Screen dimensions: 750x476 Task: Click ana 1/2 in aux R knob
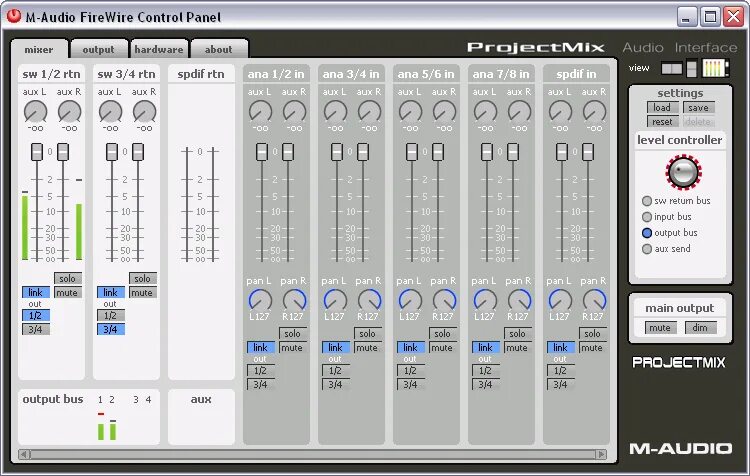point(295,112)
